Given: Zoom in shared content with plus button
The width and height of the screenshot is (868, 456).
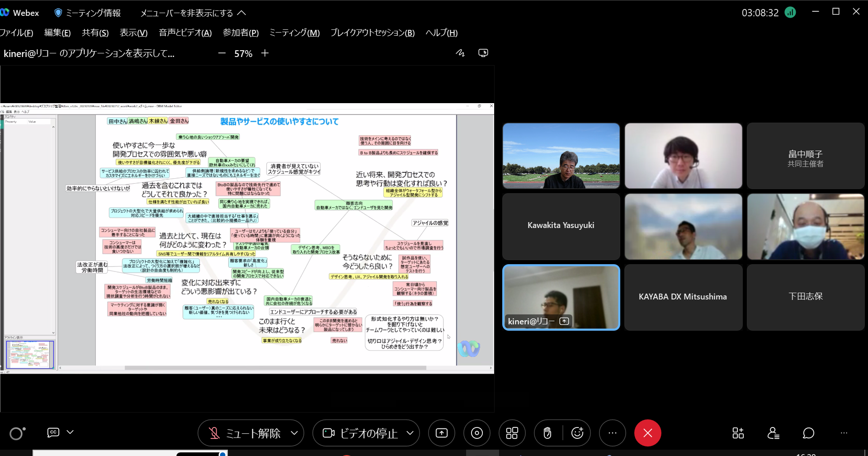Looking at the screenshot, I should coord(265,53).
